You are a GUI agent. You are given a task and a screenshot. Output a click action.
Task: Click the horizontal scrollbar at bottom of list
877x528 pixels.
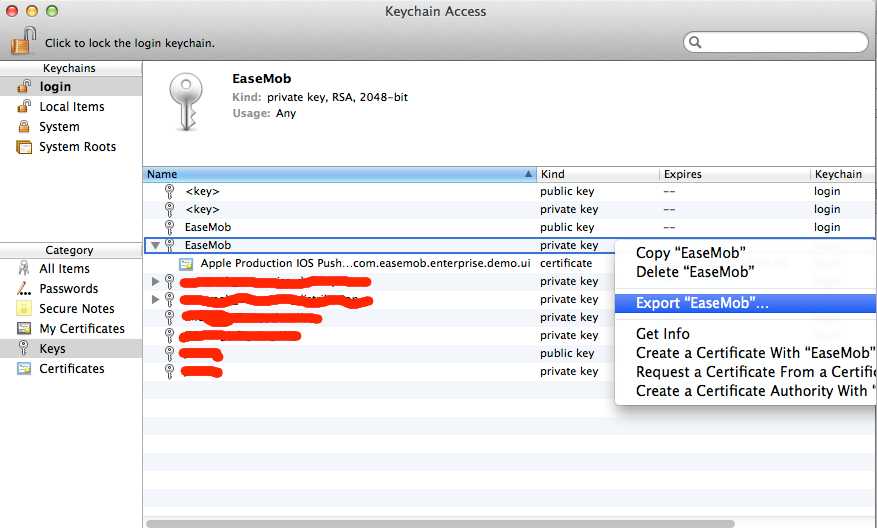pyautogui.click(x=440, y=524)
